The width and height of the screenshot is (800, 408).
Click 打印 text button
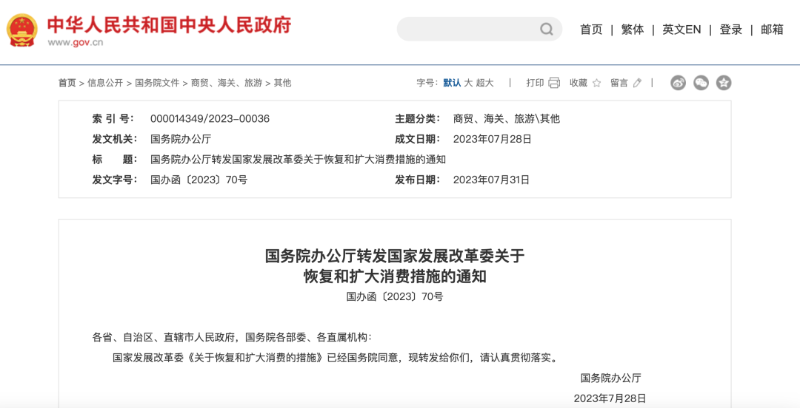(535, 83)
